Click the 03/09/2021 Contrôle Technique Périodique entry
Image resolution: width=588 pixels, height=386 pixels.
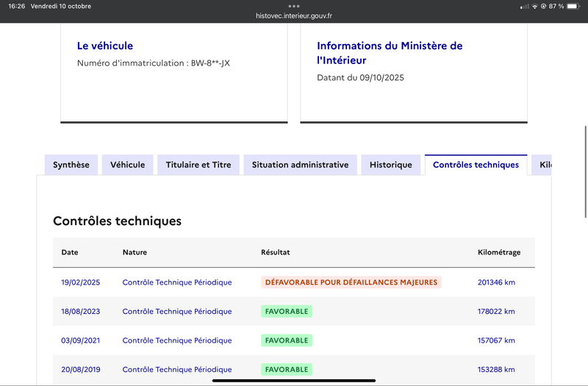tap(176, 340)
